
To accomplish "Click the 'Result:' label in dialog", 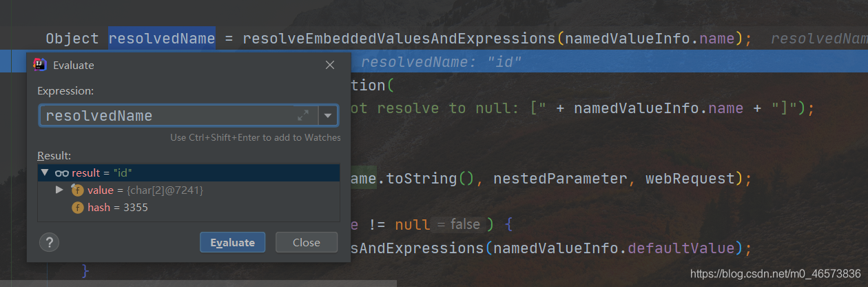I will pyautogui.click(x=54, y=156).
